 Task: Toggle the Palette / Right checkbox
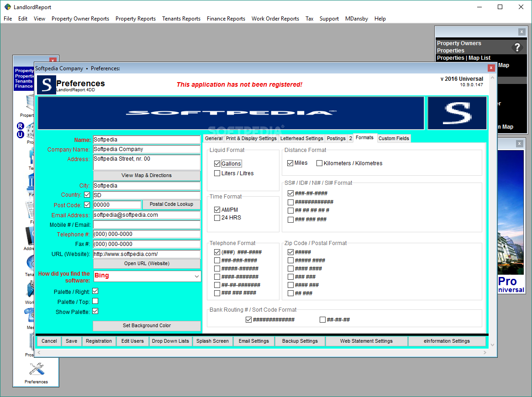tap(95, 291)
